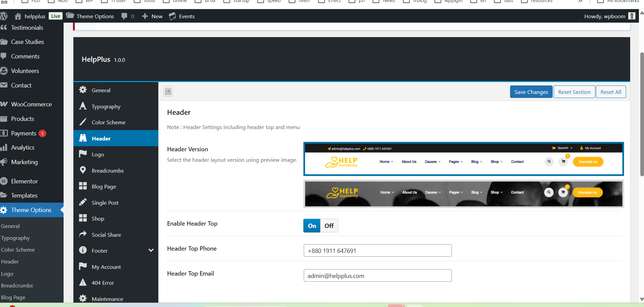This screenshot has height=307, width=644.
Task: Select the dark header version preview
Action: pos(463,194)
